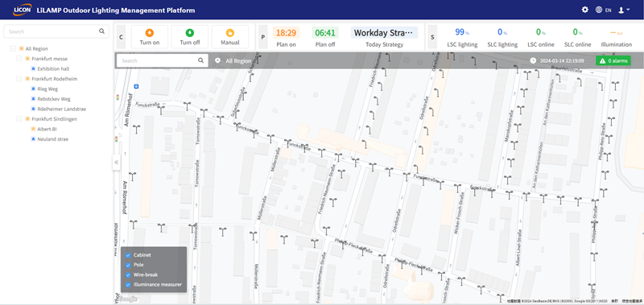The height and width of the screenshot is (305, 644).
Task: Switch language via the globe icon
Action: 599,10
